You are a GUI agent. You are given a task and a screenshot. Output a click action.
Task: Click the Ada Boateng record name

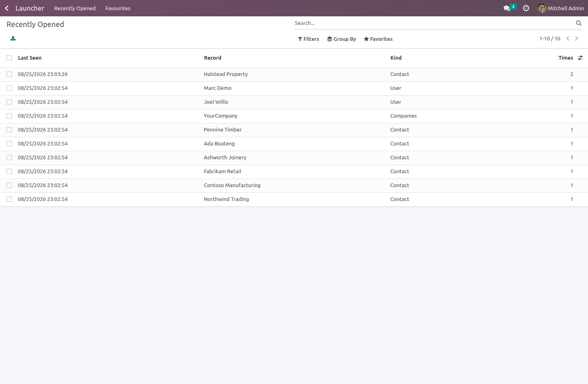(219, 144)
